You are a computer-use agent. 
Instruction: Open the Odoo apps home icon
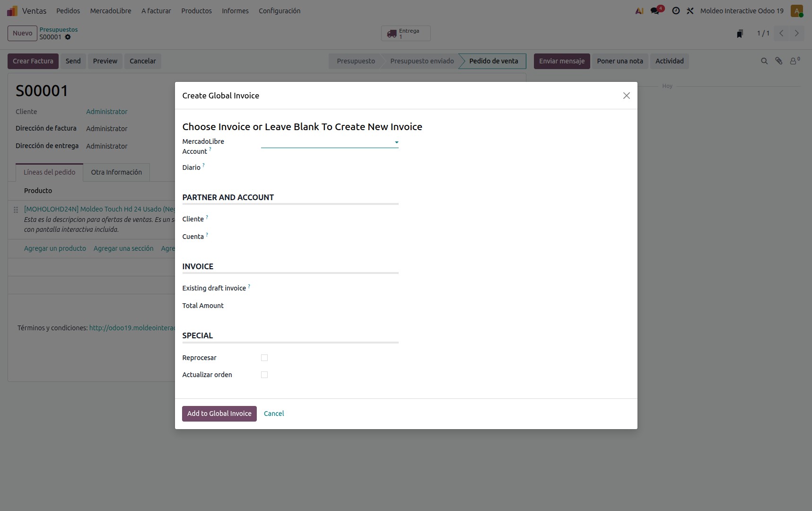(12, 10)
